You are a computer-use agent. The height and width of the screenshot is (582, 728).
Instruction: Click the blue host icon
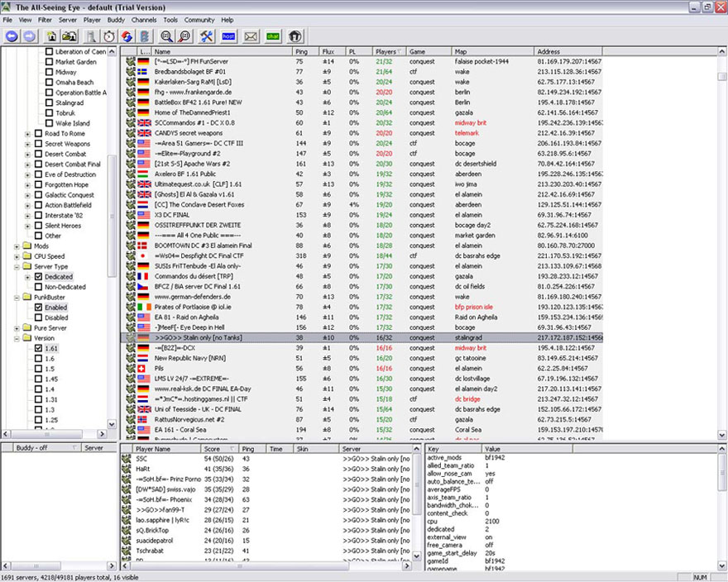pos(229,36)
